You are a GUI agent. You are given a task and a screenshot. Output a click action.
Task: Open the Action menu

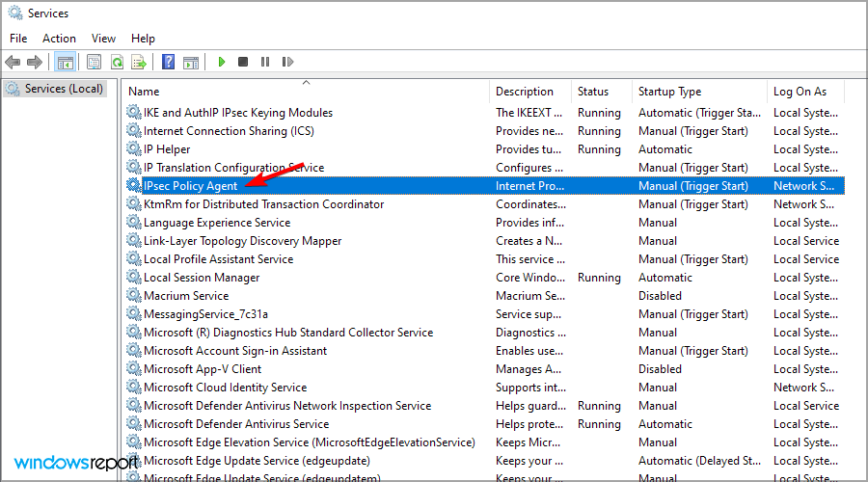click(59, 39)
